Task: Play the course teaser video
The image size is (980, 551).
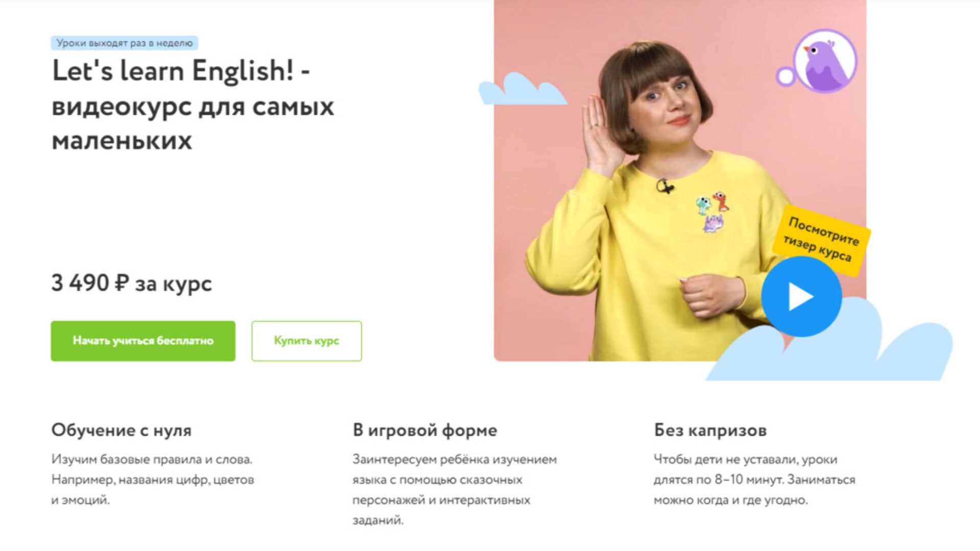Action: click(801, 296)
